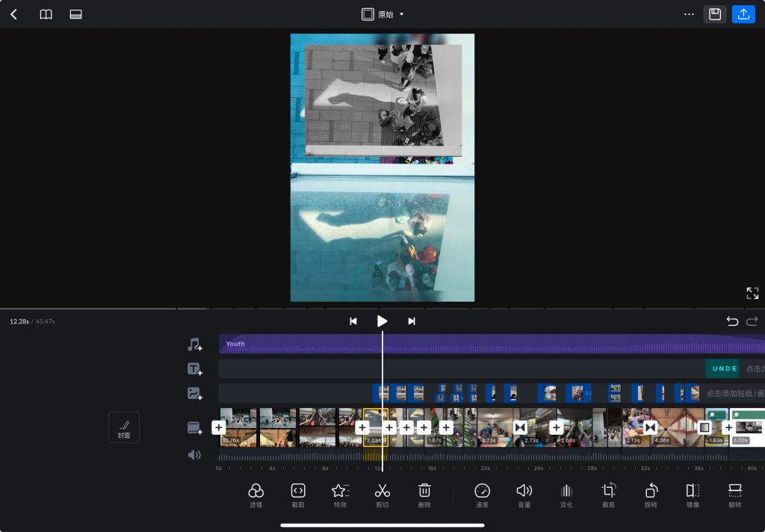Add a music track with the note icon
This screenshot has height=532, width=765.
click(194, 344)
